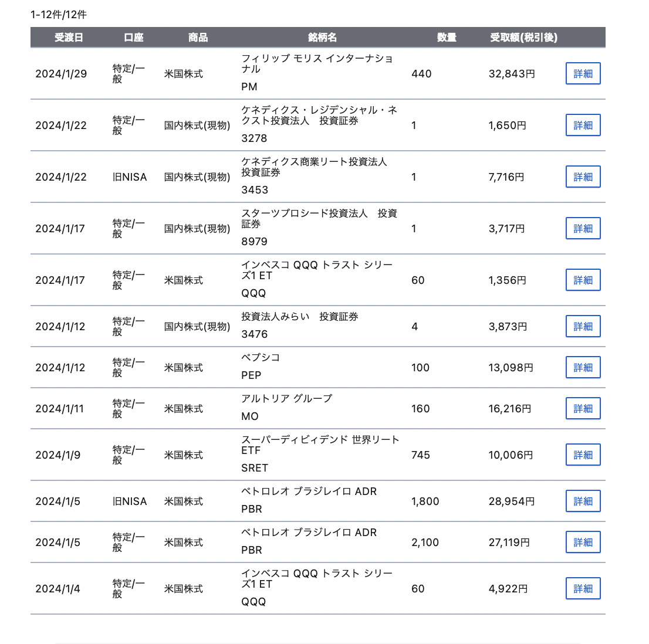Click the code 3278
The width and height of the screenshot is (649, 644).
click(x=254, y=138)
